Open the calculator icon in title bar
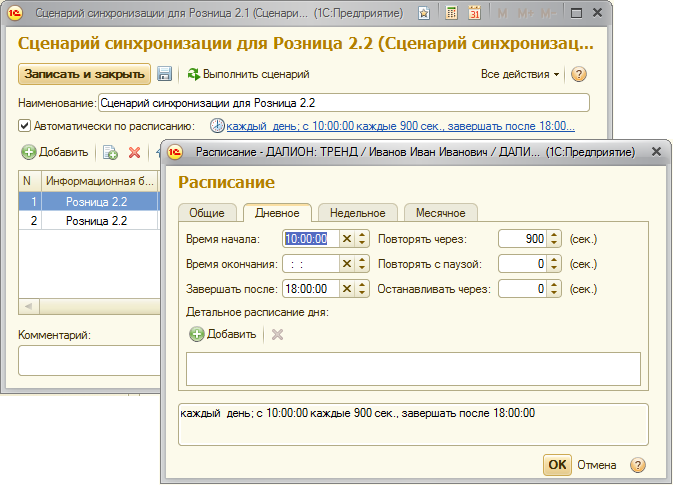 451,13
